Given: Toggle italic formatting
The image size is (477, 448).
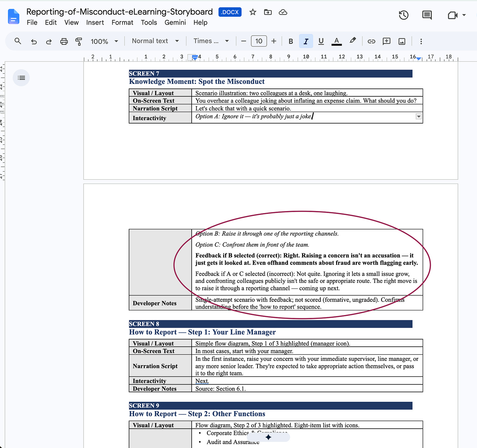Looking at the screenshot, I should [x=306, y=41].
